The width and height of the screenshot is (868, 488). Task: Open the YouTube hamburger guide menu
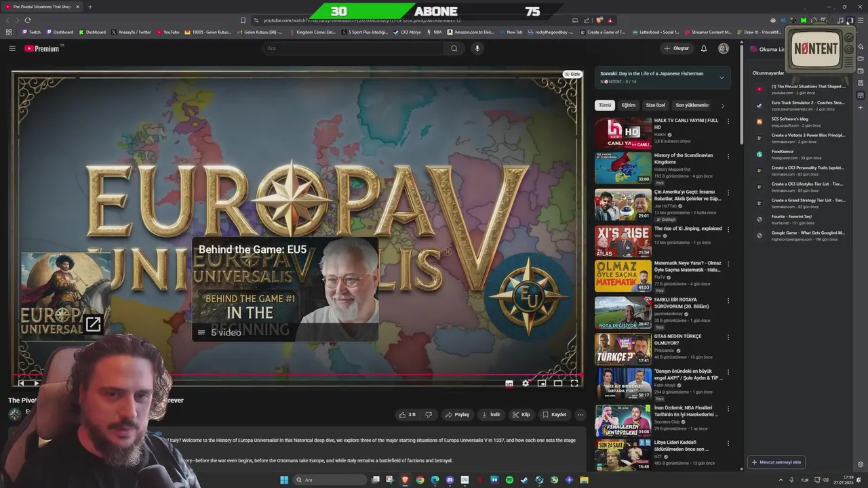click(12, 48)
